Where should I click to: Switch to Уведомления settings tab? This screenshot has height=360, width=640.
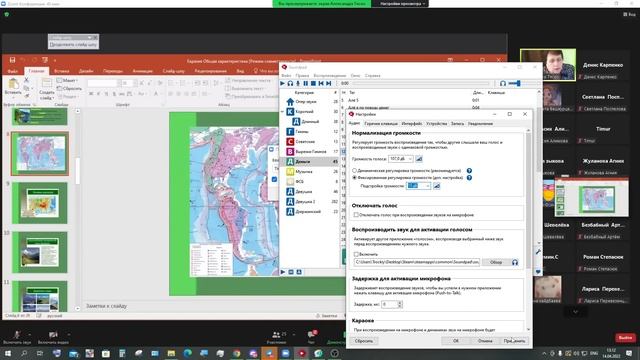(x=480, y=123)
